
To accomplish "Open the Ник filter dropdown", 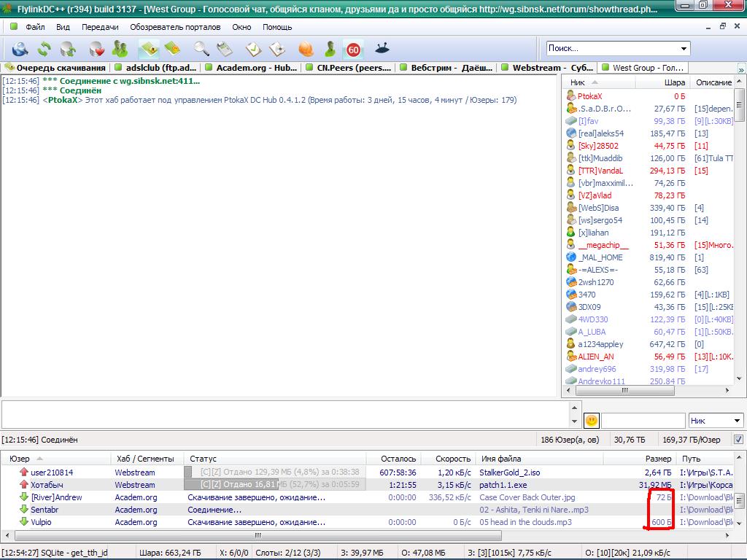I will [x=735, y=421].
